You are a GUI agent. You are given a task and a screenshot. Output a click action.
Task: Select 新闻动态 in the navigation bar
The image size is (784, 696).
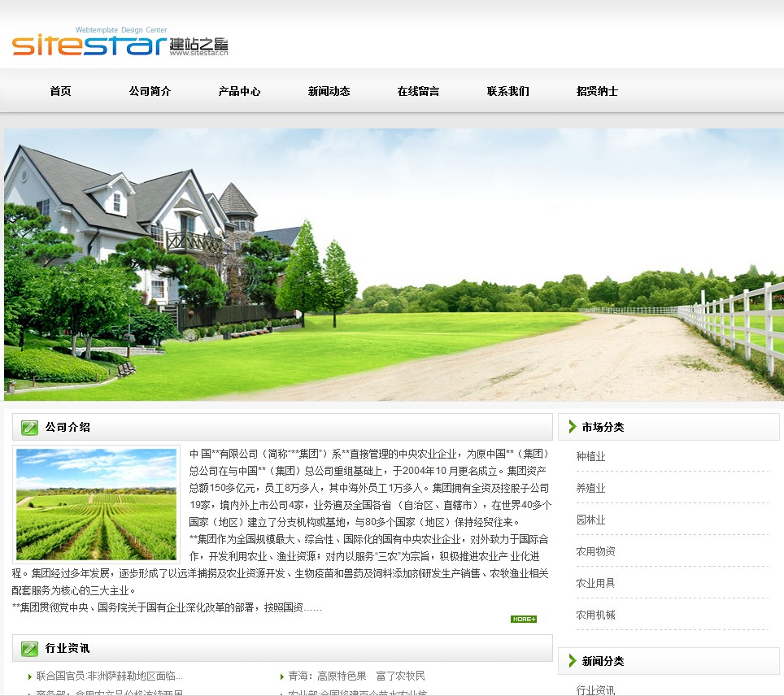pyautogui.click(x=329, y=91)
